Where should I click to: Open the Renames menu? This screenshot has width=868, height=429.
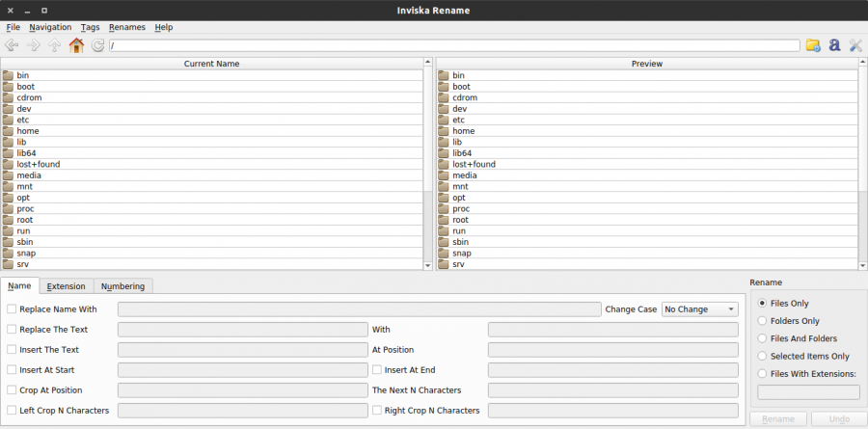(x=126, y=27)
